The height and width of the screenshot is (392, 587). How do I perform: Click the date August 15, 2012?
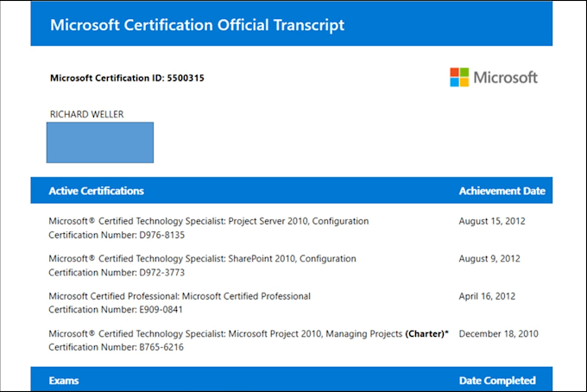pyautogui.click(x=492, y=221)
